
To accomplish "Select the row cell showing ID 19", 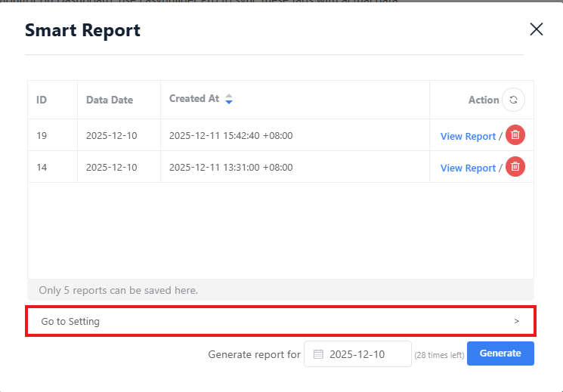I will tap(42, 136).
